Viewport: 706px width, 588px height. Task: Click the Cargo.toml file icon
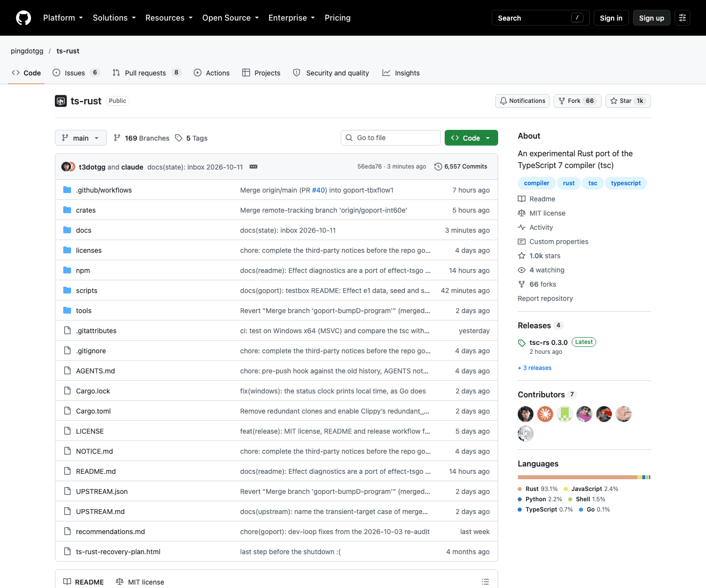[67, 411]
